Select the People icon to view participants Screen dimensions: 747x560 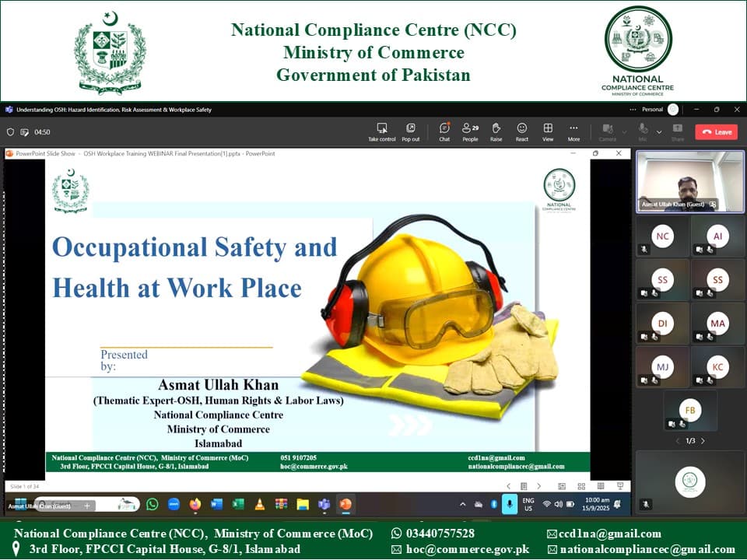pos(468,131)
